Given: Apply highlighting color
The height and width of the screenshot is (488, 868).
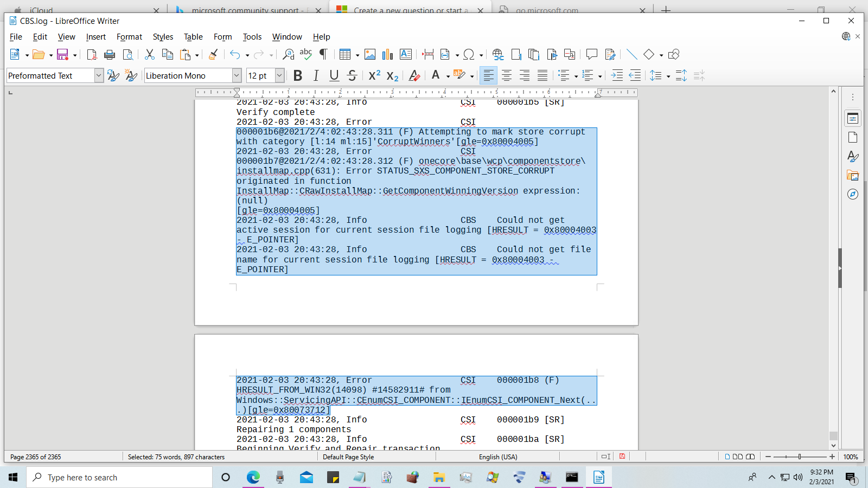Looking at the screenshot, I should tap(459, 75).
